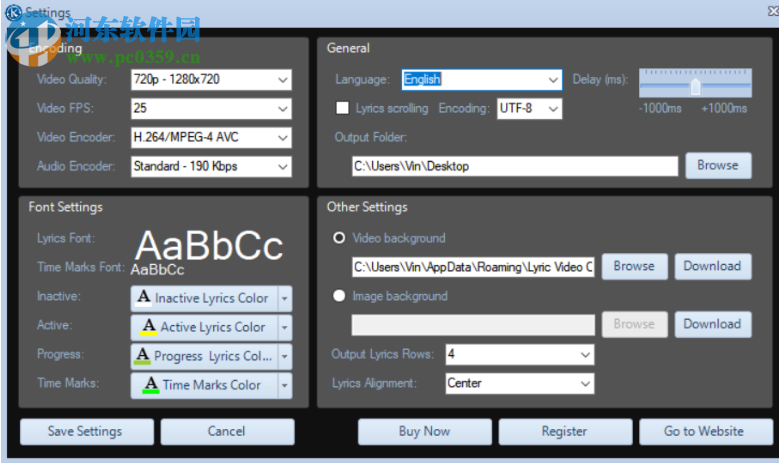Expand the Active Lyrics Color arrow

pyautogui.click(x=285, y=327)
